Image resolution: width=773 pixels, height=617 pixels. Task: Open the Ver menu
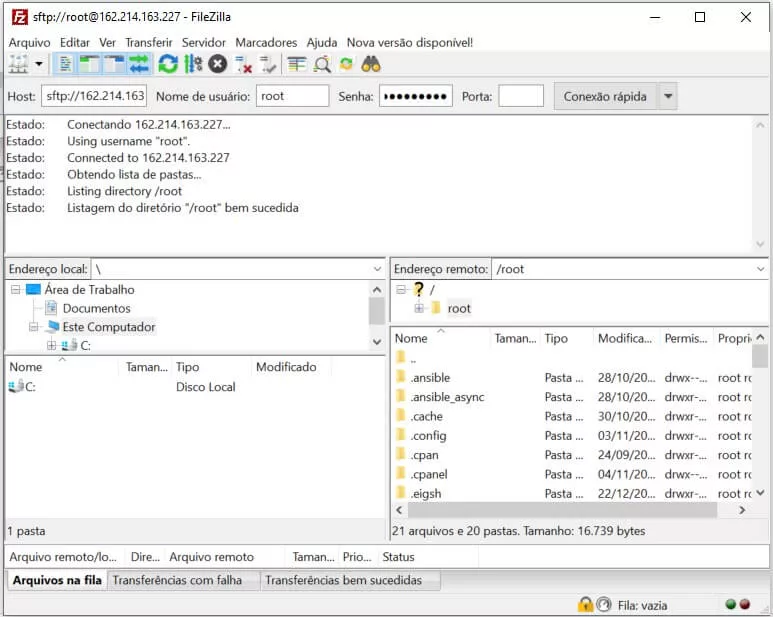coord(107,43)
